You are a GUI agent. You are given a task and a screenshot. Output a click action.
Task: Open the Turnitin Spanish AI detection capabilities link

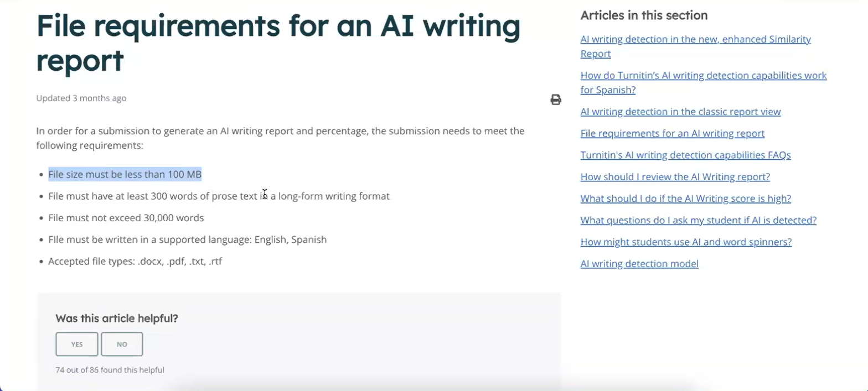(x=703, y=76)
